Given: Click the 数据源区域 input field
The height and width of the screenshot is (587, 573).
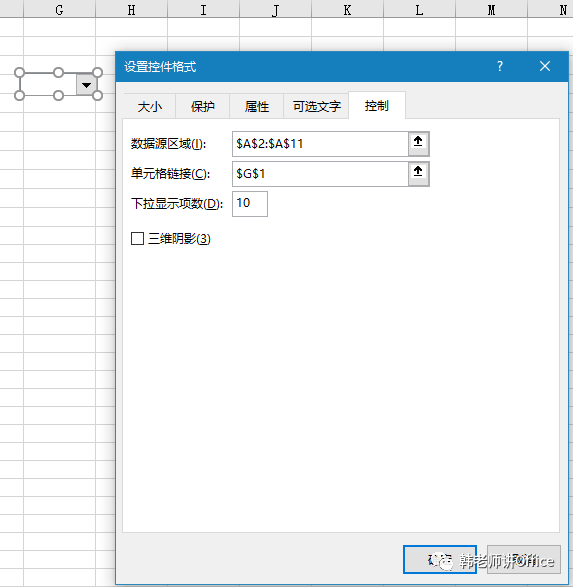Looking at the screenshot, I should coord(320,144).
